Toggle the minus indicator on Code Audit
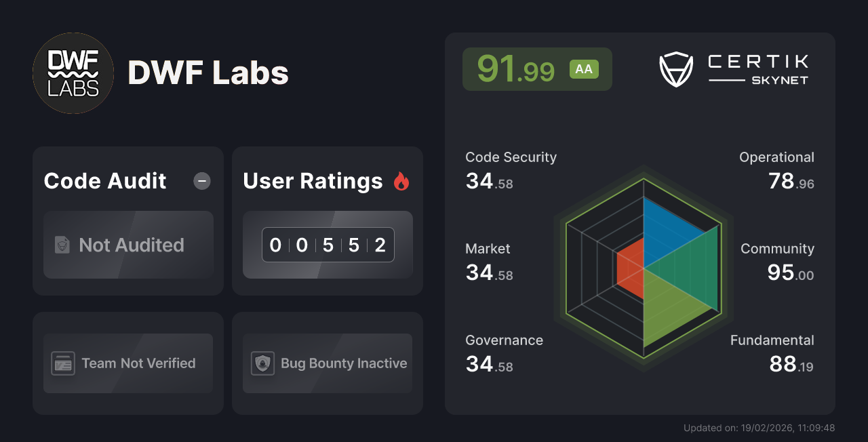 point(201,181)
